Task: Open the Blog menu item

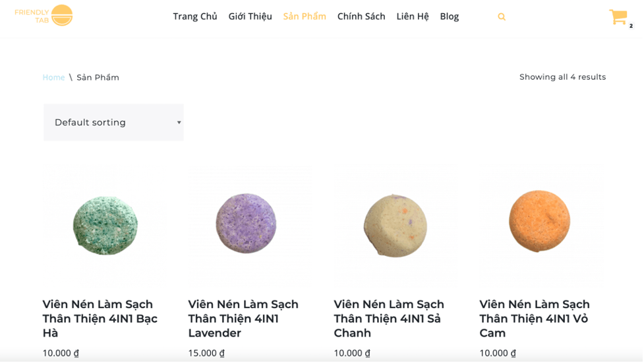Action: (x=450, y=16)
